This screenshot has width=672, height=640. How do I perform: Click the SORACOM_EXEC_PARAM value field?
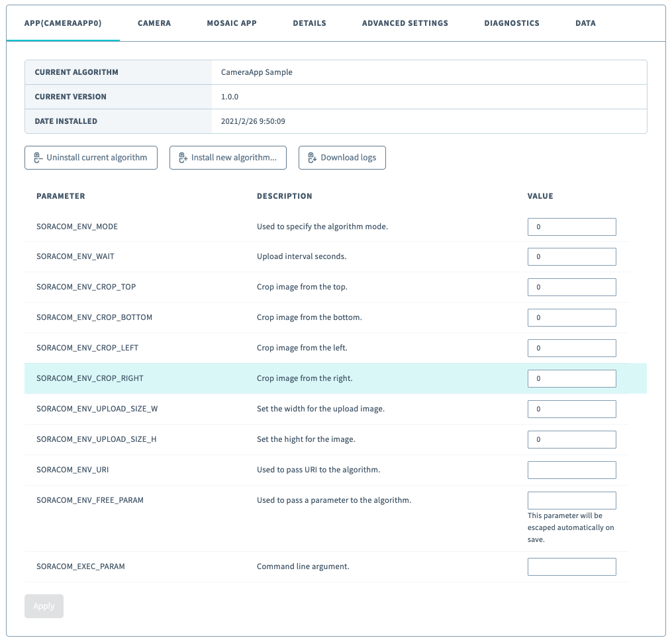(572, 566)
